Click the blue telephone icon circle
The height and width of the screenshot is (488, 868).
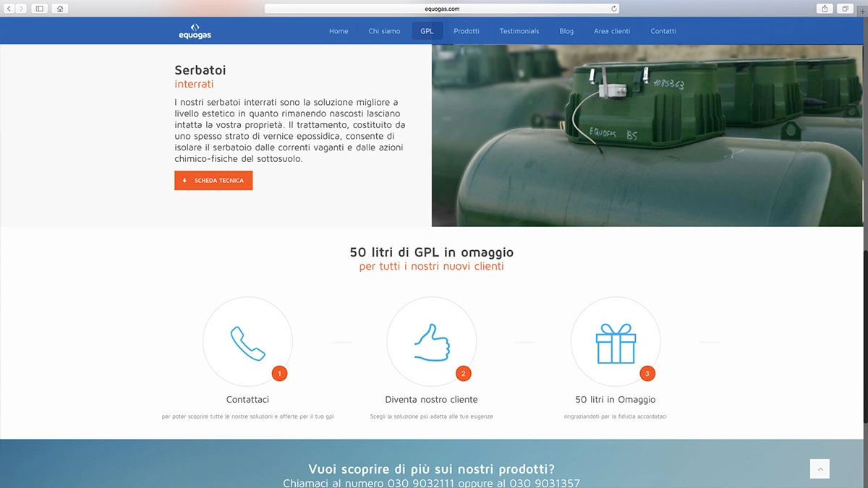tap(247, 341)
